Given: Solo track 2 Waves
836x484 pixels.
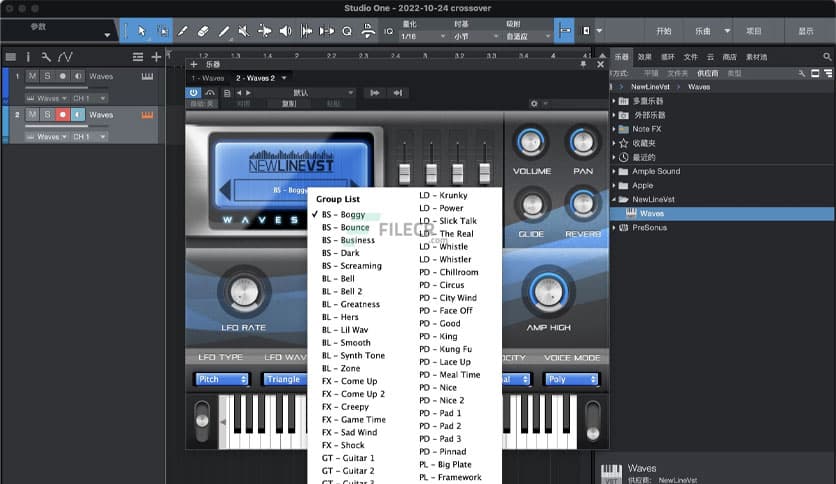Looking at the screenshot, I should pyautogui.click(x=47, y=115).
